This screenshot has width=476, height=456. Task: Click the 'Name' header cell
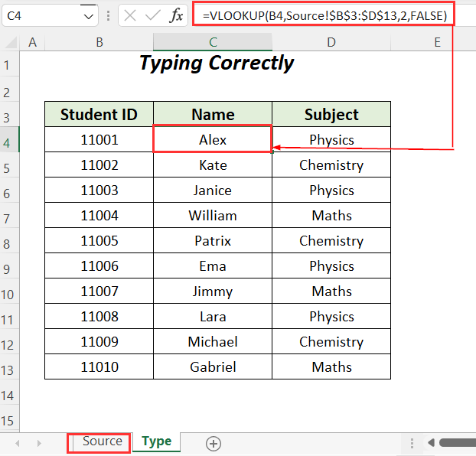pyautogui.click(x=213, y=114)
